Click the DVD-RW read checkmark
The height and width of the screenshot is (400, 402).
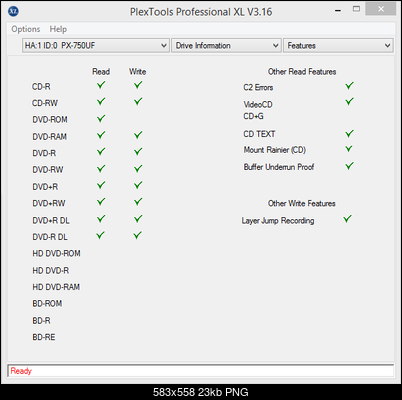pyautogui.click(x=101, y=169)
